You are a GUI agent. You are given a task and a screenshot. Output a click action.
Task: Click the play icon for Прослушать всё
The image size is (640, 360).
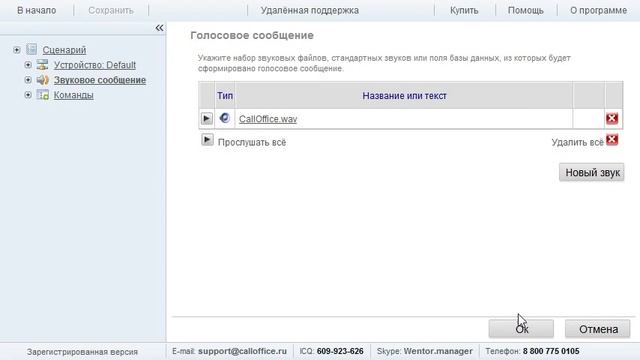pyautogui.click(x=207, y=140)
